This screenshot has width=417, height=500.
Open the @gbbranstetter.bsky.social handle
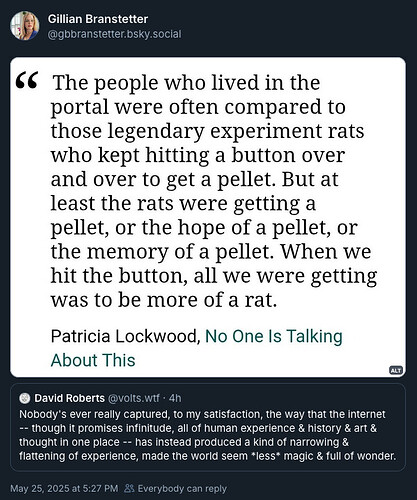point(114,34)
